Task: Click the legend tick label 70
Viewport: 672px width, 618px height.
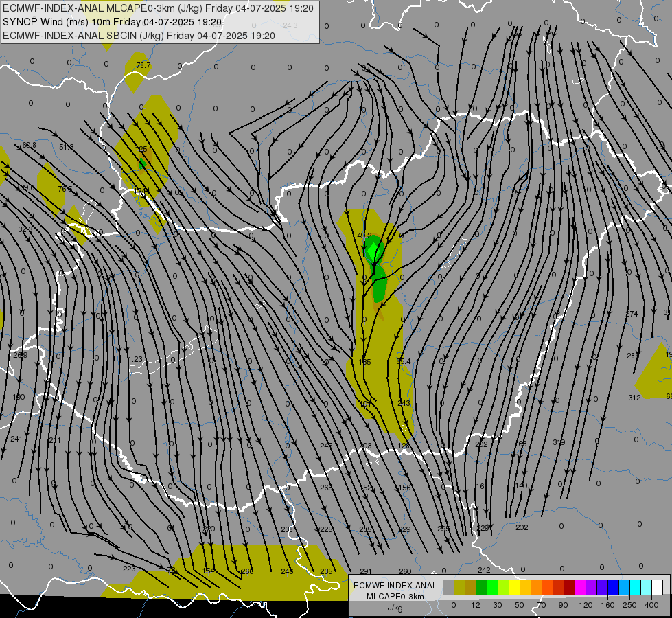Action: click(x=542, y=605)
